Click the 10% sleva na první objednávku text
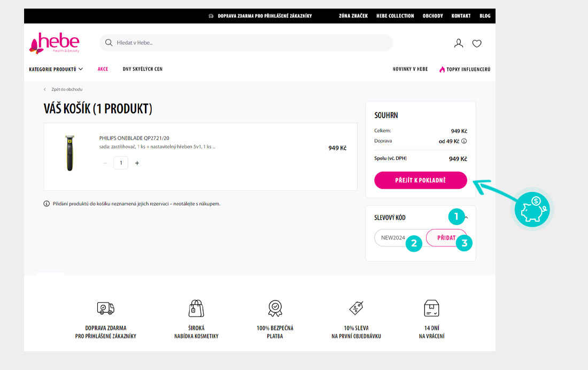The width and height of the screenshot is (588, 370). click(356, 332)
